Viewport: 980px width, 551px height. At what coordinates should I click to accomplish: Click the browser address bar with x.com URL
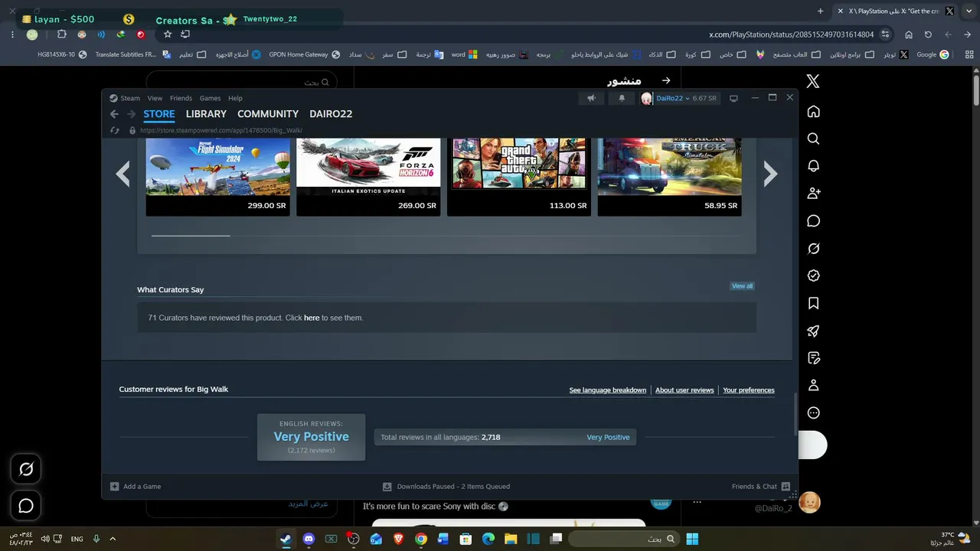tap(792, 34)
